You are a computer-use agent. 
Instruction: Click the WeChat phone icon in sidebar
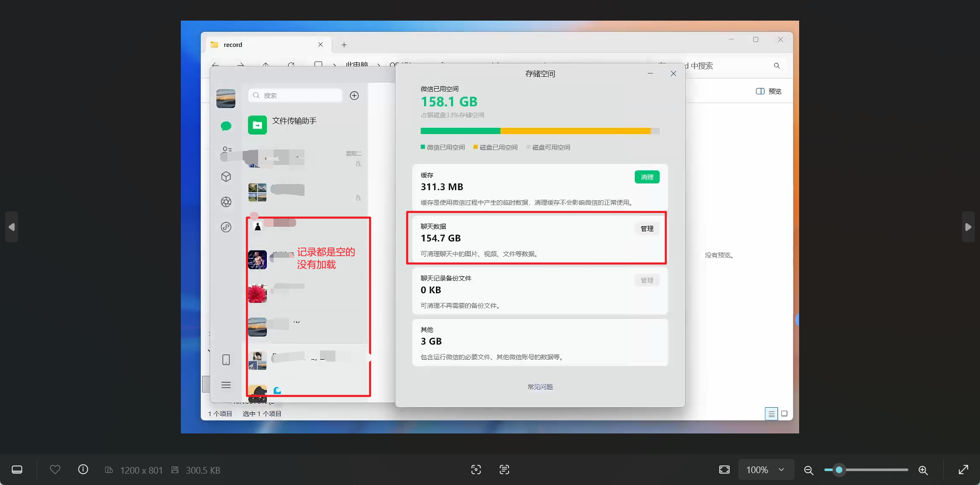[x=226, y=360]
